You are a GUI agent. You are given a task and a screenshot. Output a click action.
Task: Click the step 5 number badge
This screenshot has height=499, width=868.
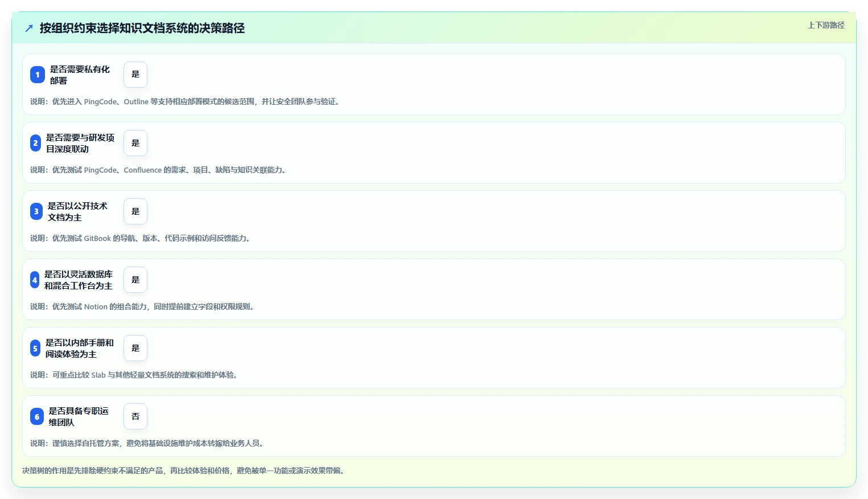point(35,348)
